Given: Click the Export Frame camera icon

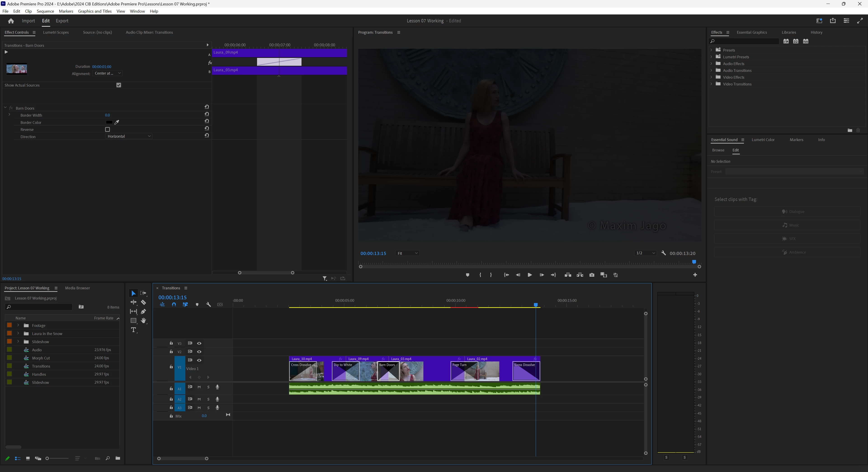Looking at the screenshot, I should (592, 275).
